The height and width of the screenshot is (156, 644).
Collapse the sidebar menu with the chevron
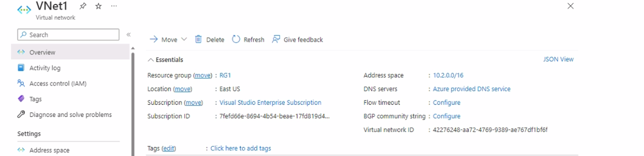129,35
